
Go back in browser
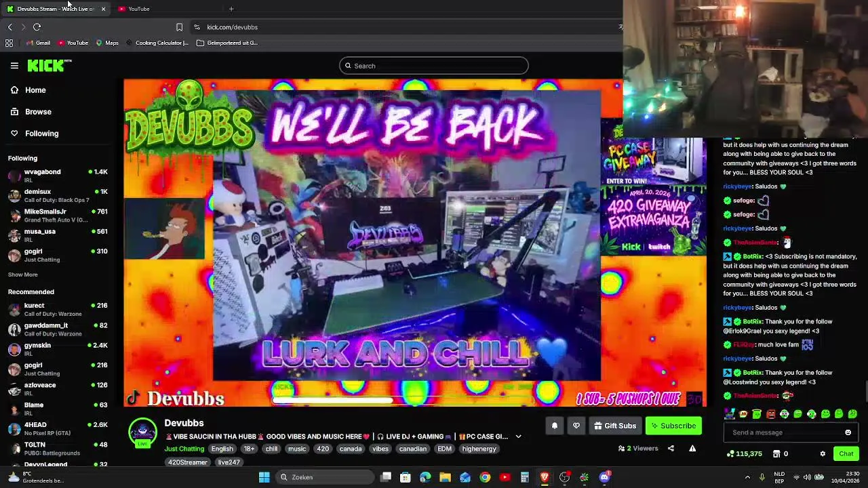tap(9, 27)
